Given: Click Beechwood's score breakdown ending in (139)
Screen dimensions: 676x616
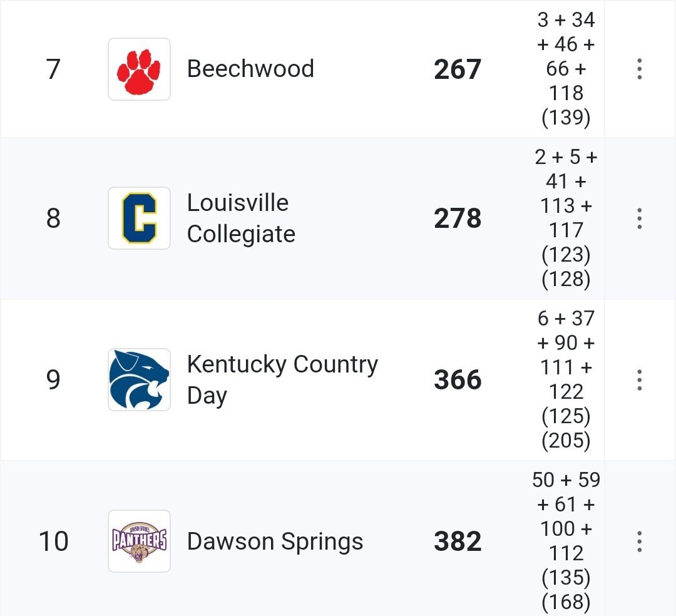Looking at the screenshot, I should click(566, 68).
